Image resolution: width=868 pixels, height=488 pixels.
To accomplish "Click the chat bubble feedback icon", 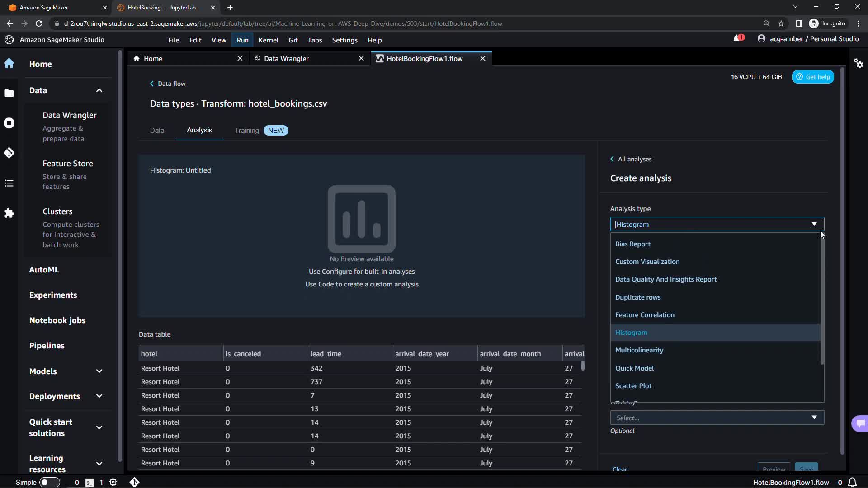I will pos(860,423).
